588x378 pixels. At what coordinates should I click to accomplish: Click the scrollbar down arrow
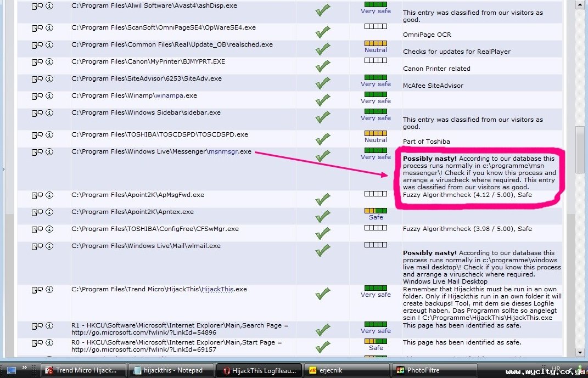(x=580, y=353)
